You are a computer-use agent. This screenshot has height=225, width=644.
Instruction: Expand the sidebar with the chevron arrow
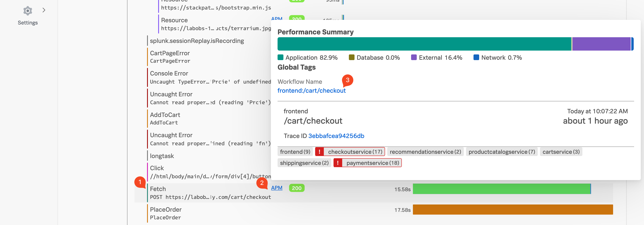point(44,10)
